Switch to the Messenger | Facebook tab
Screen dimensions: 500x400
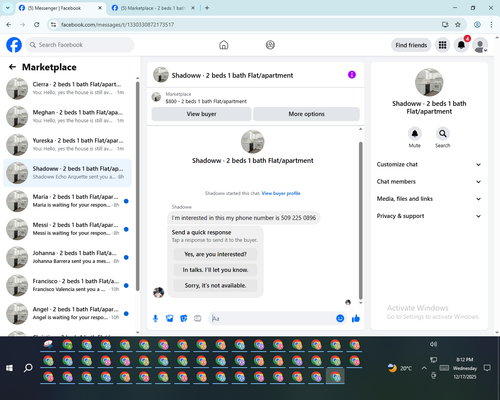[61, 8]
